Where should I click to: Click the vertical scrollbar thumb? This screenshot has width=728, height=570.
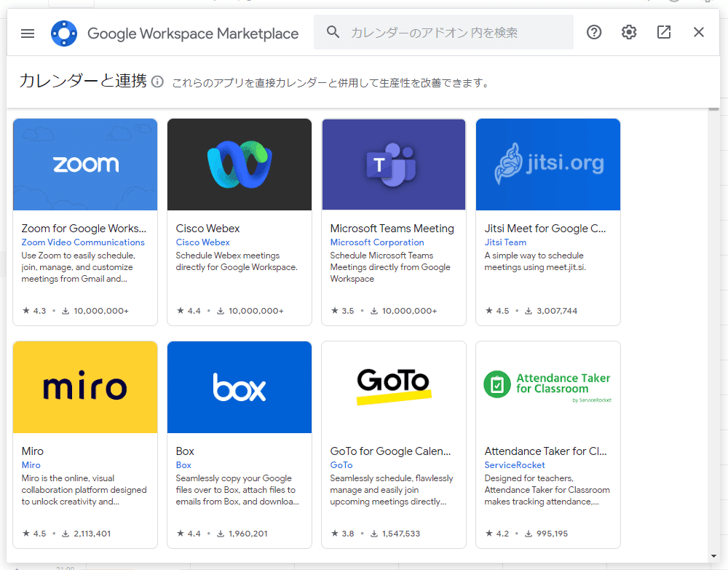tap(713, 109)
